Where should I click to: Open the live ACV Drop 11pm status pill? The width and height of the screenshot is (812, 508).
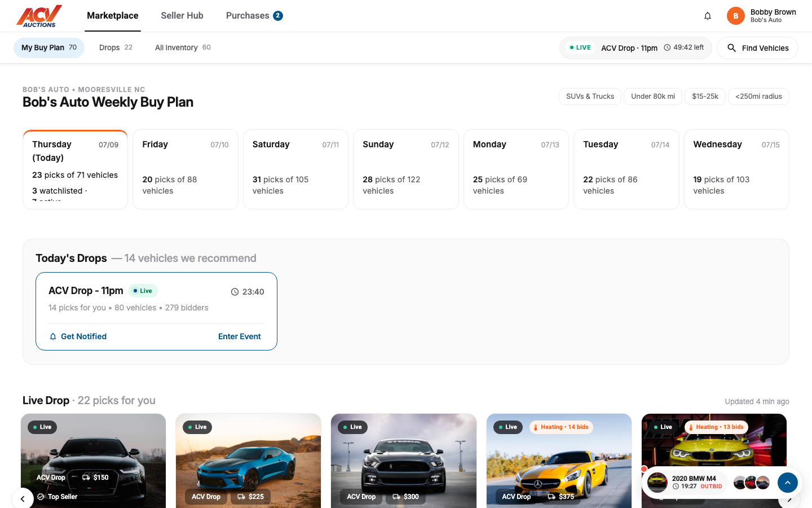[636, 48]
